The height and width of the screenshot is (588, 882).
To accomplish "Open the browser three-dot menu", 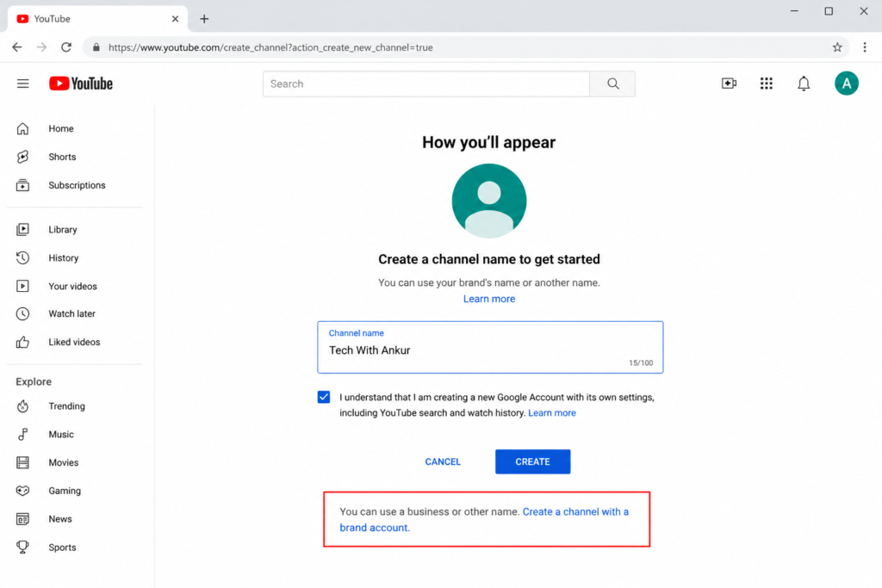I will point(865,47).
